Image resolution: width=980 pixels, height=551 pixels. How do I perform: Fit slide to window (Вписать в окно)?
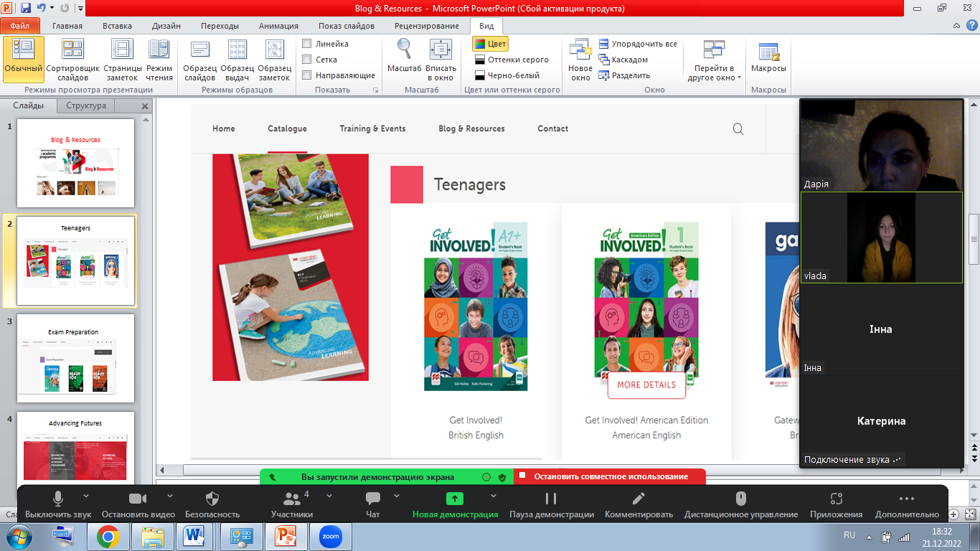point(440,60)
